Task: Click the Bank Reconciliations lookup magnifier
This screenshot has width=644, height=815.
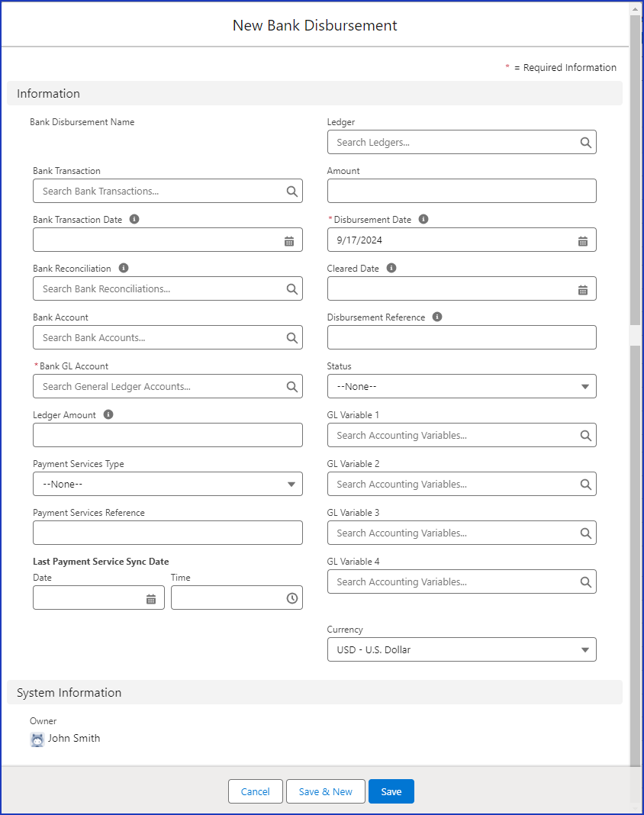Action: 291,288
